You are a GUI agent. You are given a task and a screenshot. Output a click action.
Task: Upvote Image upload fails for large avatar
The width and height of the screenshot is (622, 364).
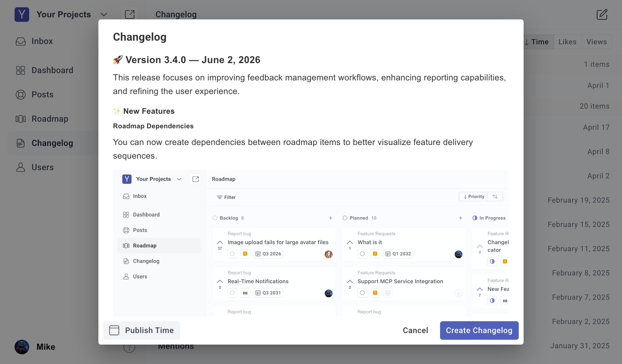(220, 245)
